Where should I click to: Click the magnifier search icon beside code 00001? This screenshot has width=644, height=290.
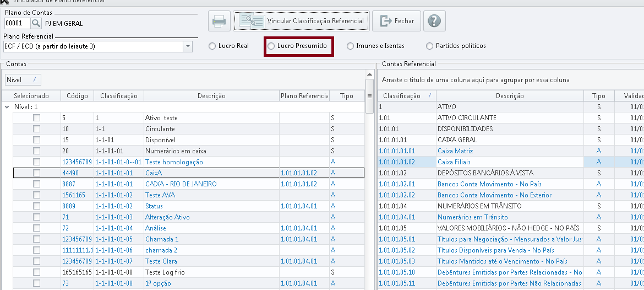(36, 24)
